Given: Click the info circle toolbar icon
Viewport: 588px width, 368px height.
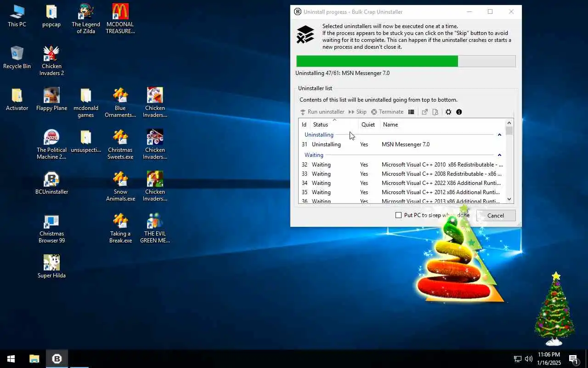Looking at the screenshot, I should tap(459, 112).
